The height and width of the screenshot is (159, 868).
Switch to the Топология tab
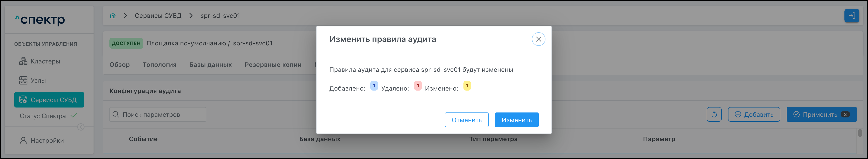[159, 65]
